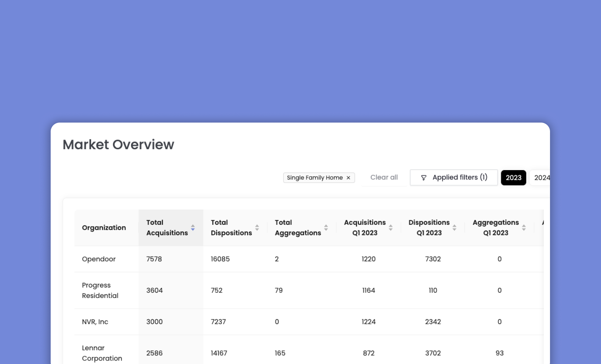Sort by Aggregations Q1 2023 arrows

point(524,228)
